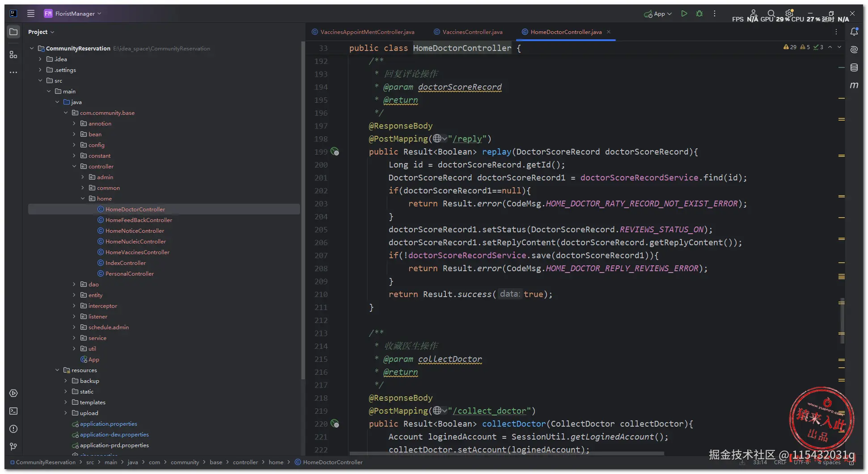Image resolution: width=868 pixels, height=474 pixels.
Task: Expand the templates folder
Action: click(x=66, y=402)
